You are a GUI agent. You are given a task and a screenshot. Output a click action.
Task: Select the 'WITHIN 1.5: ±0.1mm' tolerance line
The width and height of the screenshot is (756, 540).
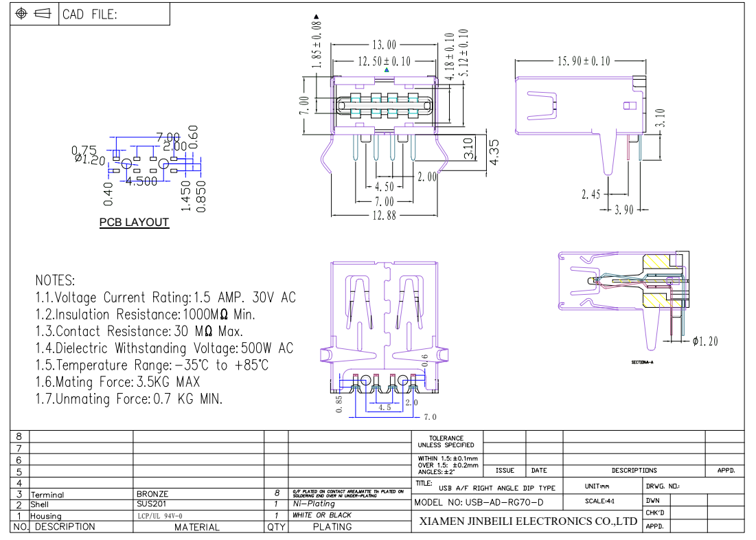(x=448, y=458)
